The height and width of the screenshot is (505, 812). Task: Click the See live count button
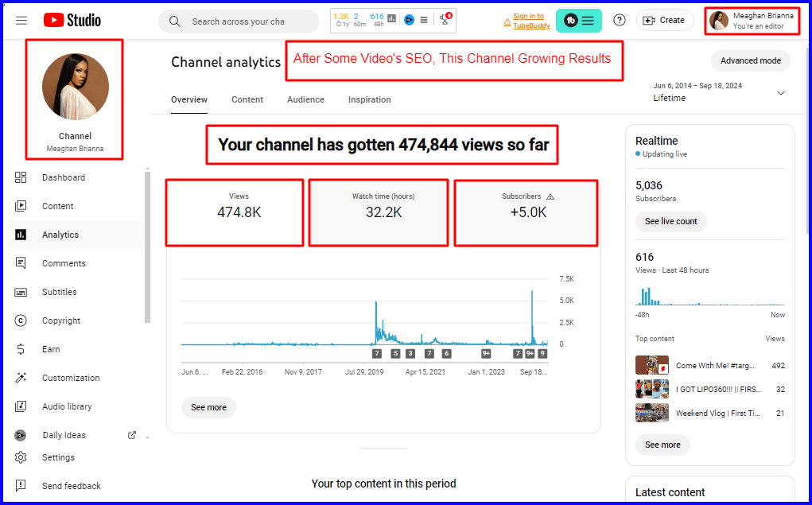(670, 221)
